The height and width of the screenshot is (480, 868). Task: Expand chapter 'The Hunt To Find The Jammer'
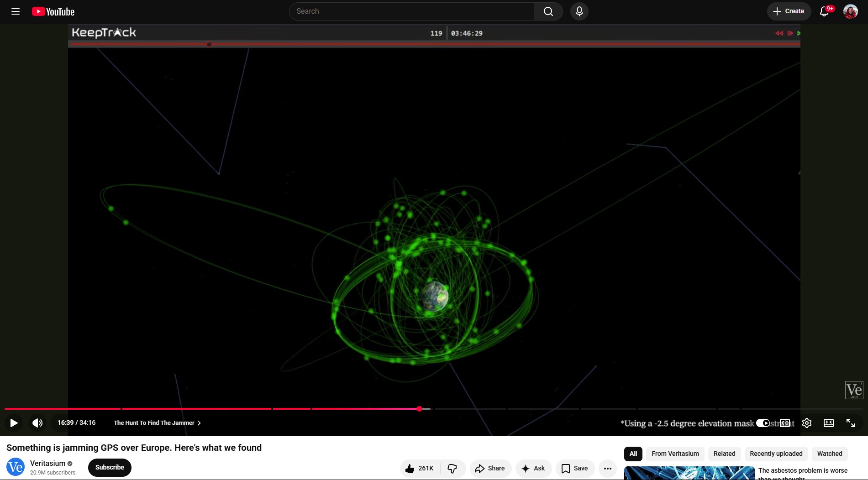click(157, 423)
